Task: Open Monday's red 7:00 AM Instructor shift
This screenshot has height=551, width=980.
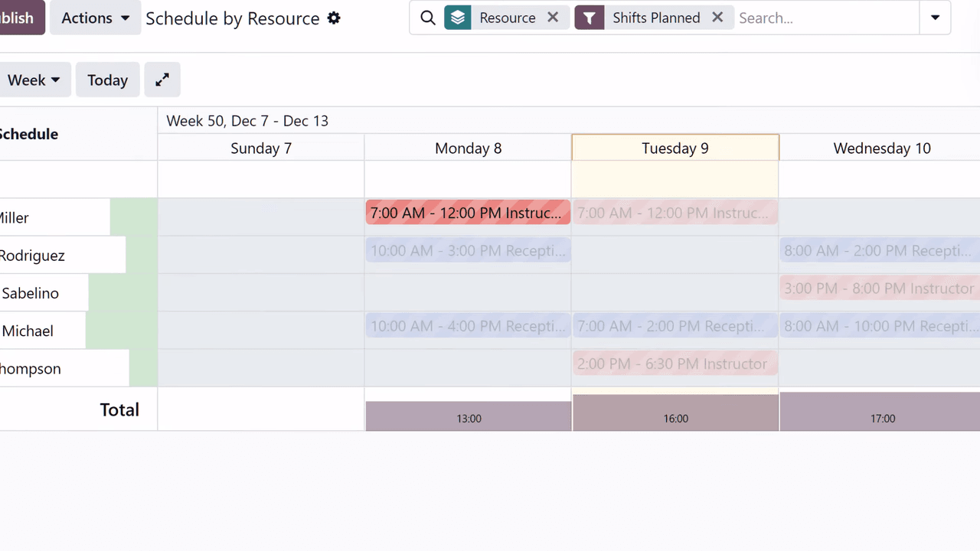Action: 468,213
